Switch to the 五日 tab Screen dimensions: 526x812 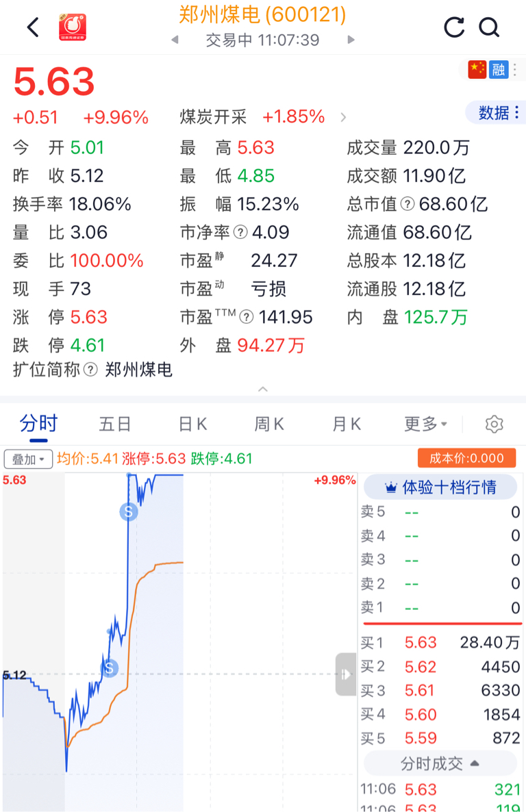tap(114, 424)
